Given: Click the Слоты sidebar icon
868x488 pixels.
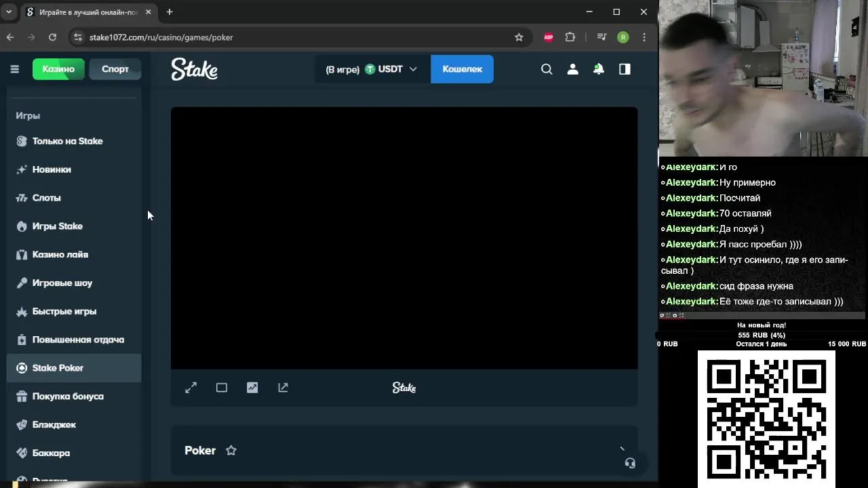Looking at the screenshot, I should click(22, 198).
